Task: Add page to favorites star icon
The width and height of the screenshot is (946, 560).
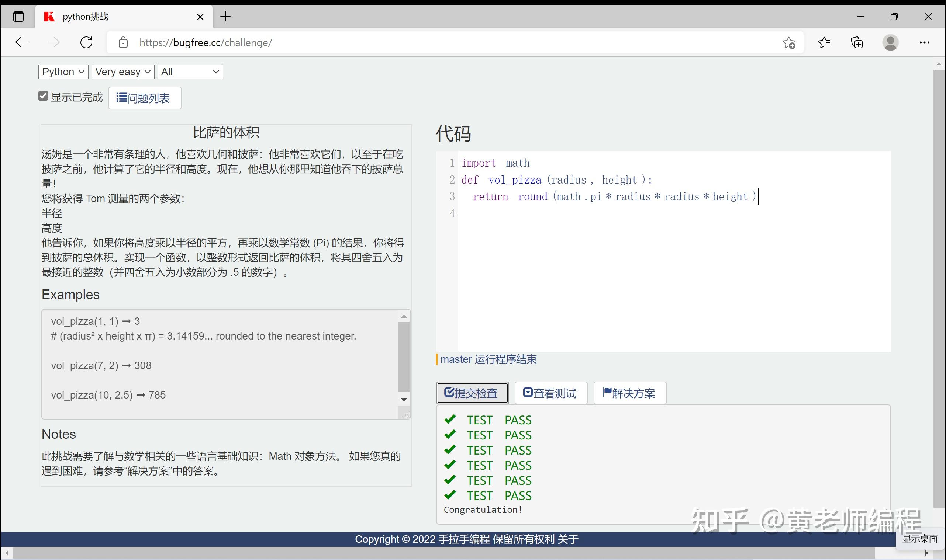Action: 789,43
